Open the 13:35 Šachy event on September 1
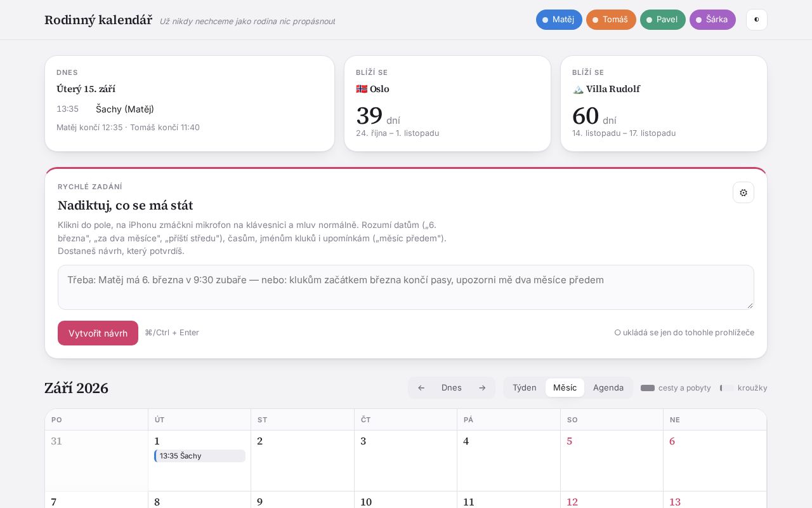Screen dimensions: 812x508 pos(200,456)
